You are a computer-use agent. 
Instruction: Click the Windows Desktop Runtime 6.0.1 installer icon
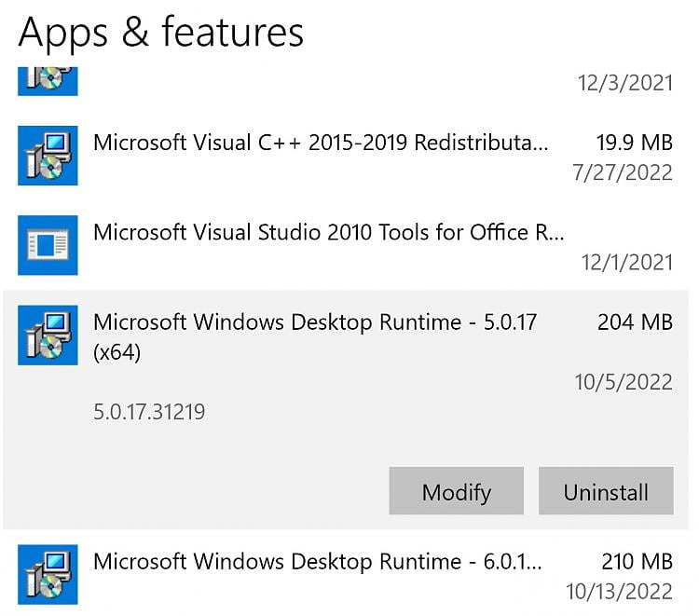click(x=48, y=574)
